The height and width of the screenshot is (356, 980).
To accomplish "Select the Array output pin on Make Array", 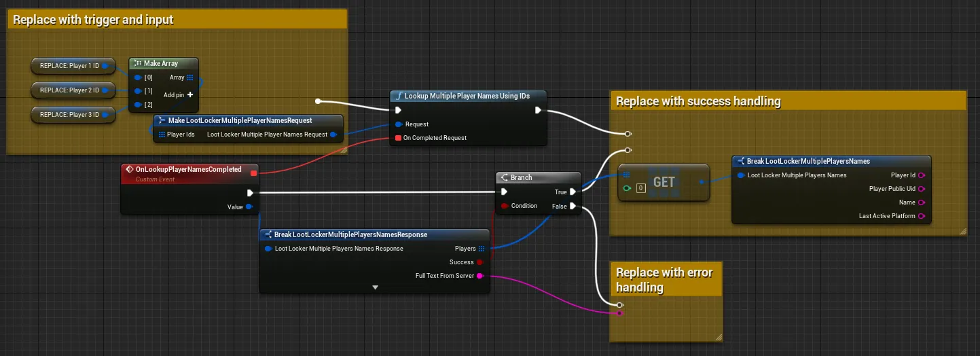I will (190, 77).
